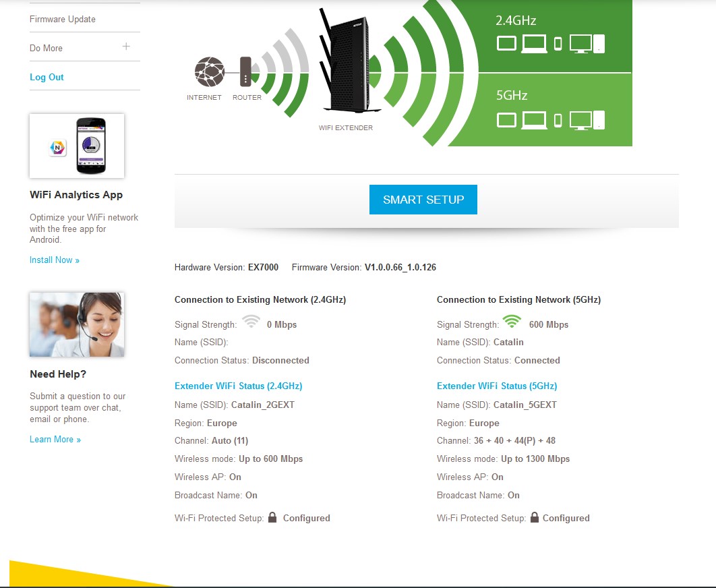Click the Internet globe icon

coord(209,71)
